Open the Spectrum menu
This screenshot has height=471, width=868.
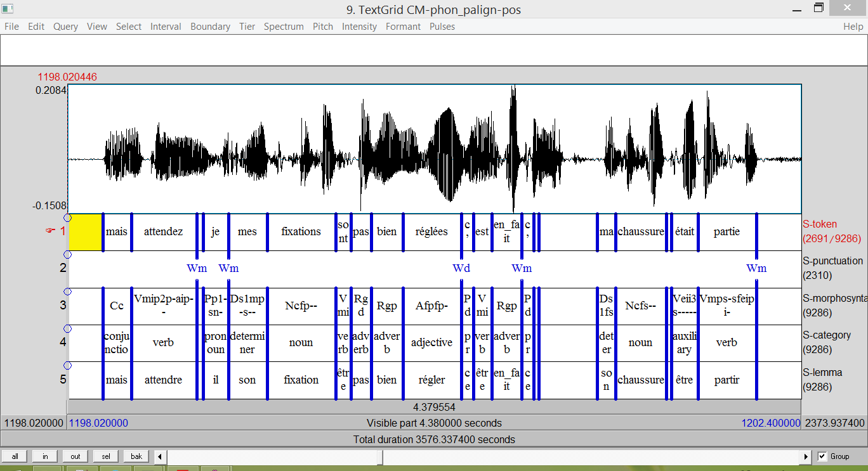[x=284, y=27]
